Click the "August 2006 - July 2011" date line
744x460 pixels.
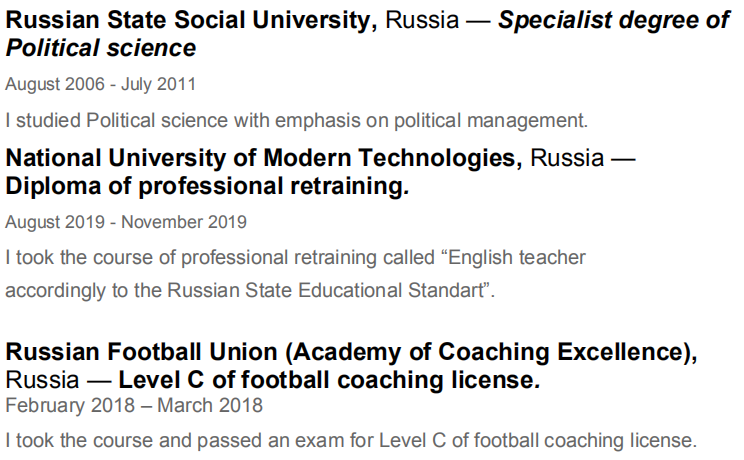click(x=100, y=84)
